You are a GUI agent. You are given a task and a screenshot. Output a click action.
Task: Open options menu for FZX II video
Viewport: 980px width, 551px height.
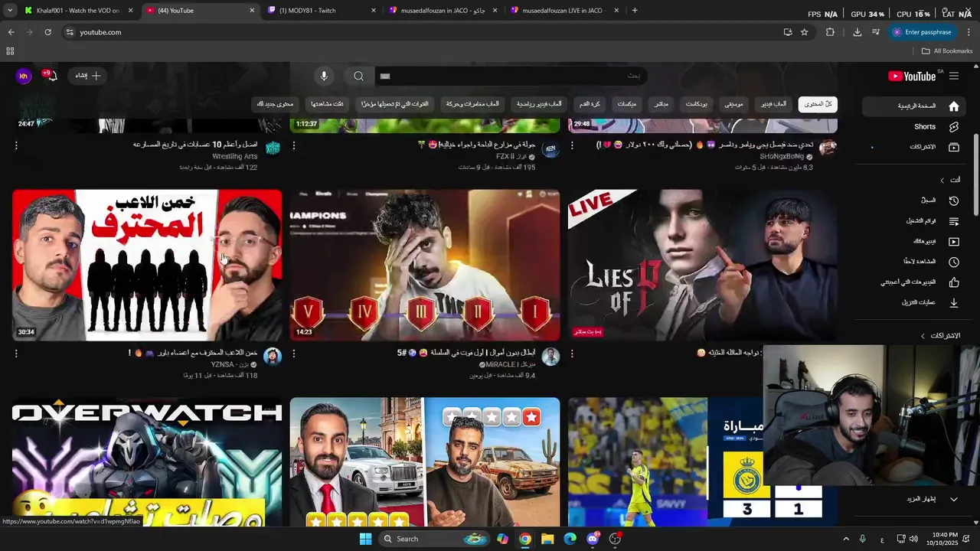tap(294, 145)
